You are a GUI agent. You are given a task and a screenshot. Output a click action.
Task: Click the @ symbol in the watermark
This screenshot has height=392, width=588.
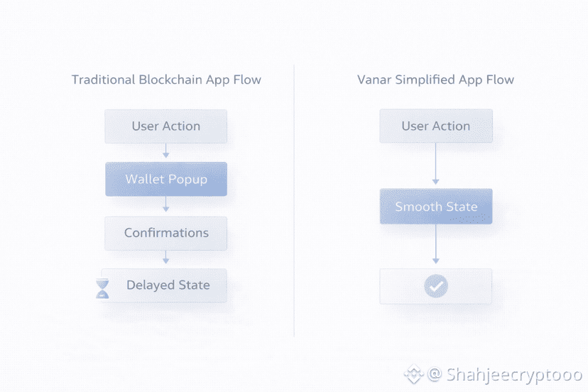click(435, 374)
